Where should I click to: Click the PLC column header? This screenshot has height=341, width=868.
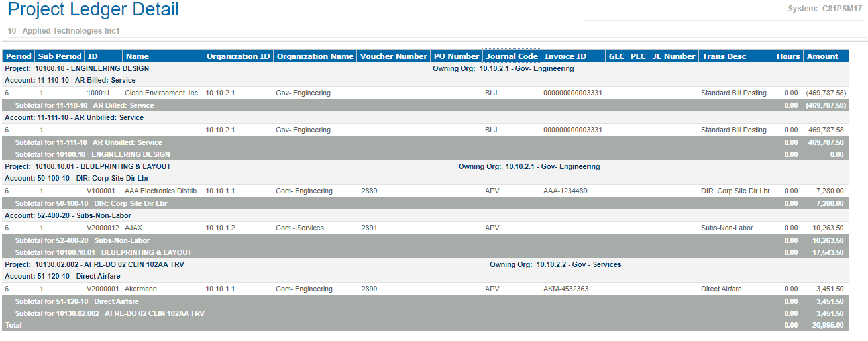pyautogui.click(x=638, y=56)
